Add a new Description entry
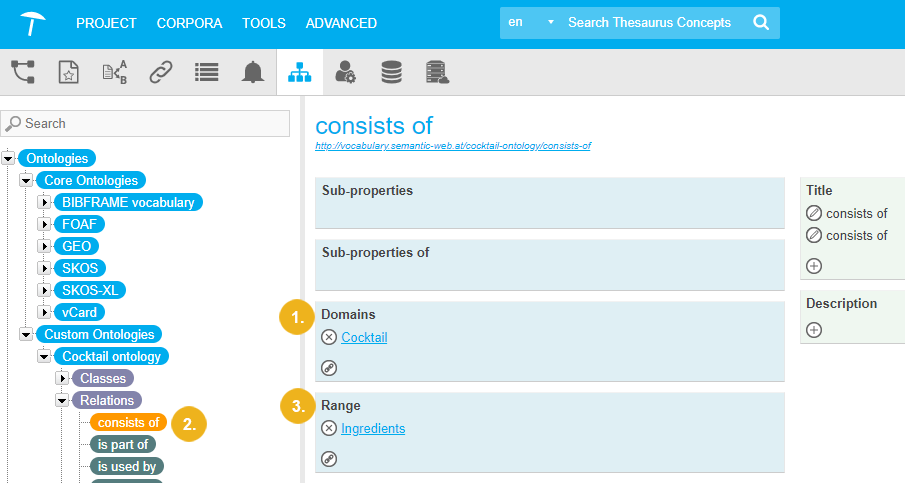905x483 pixels. [814, 330]
